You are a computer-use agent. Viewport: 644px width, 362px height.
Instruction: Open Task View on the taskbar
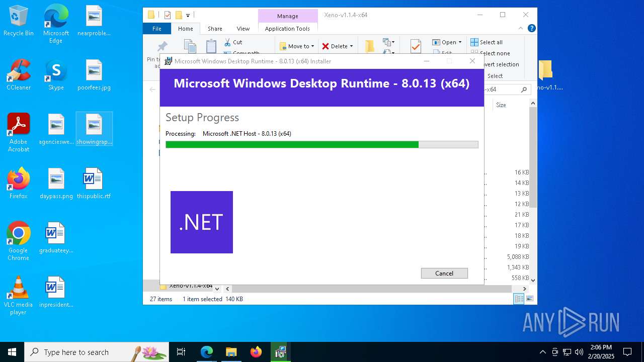pos(181,352)
